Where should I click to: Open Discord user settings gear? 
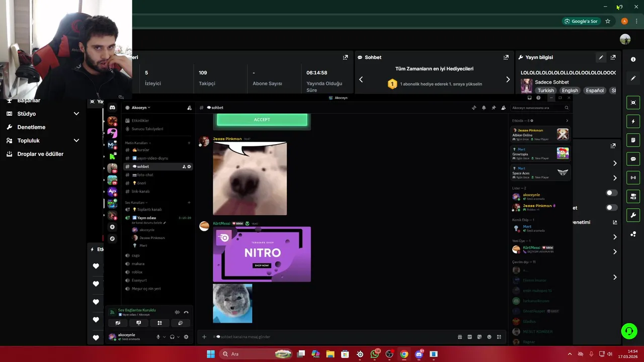186,337
